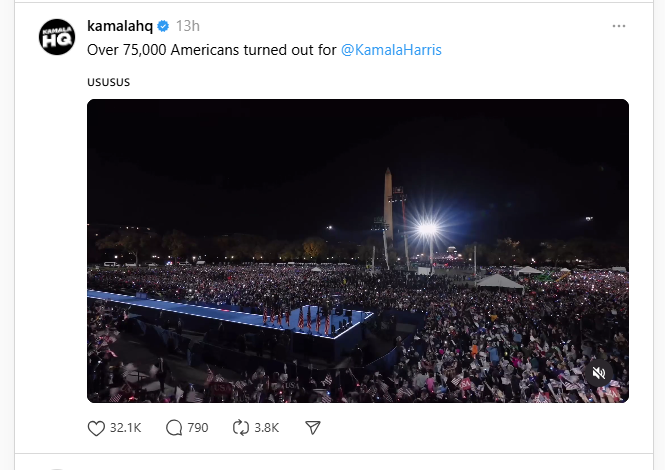665x470 pixels.
Task: Open replies with the comment bubble icon
Action: click(174, 428)
